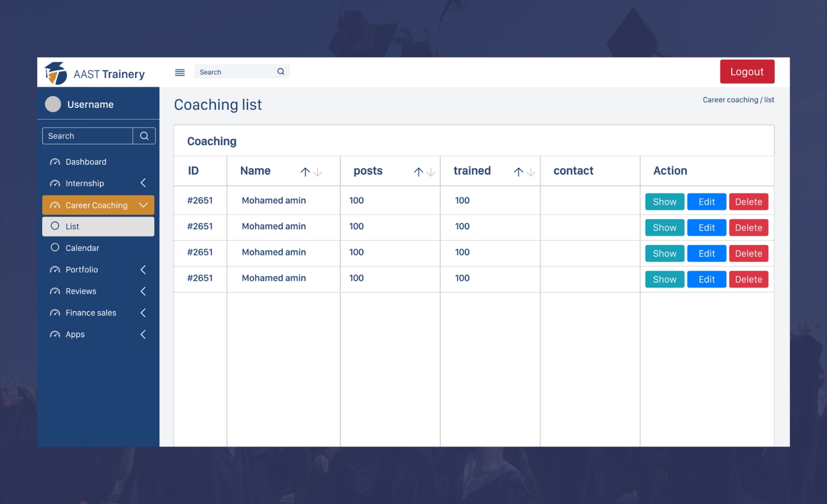Click the sidebar search magnifier button

[144, 136]
